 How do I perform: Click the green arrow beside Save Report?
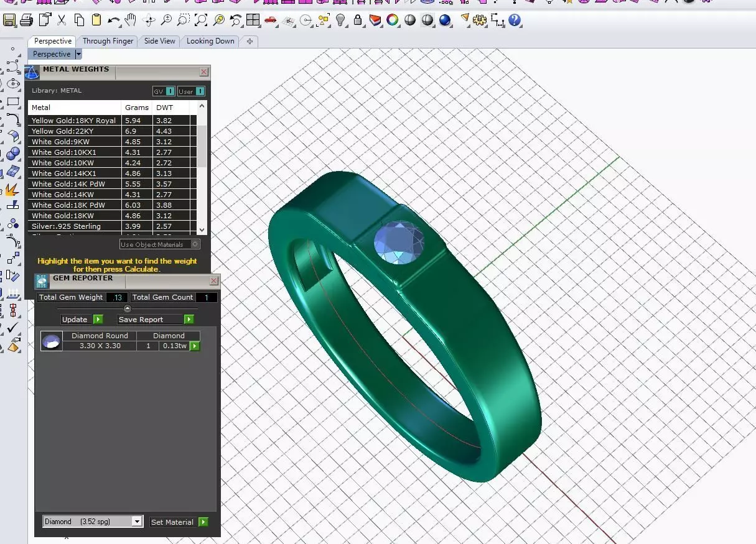189,320
